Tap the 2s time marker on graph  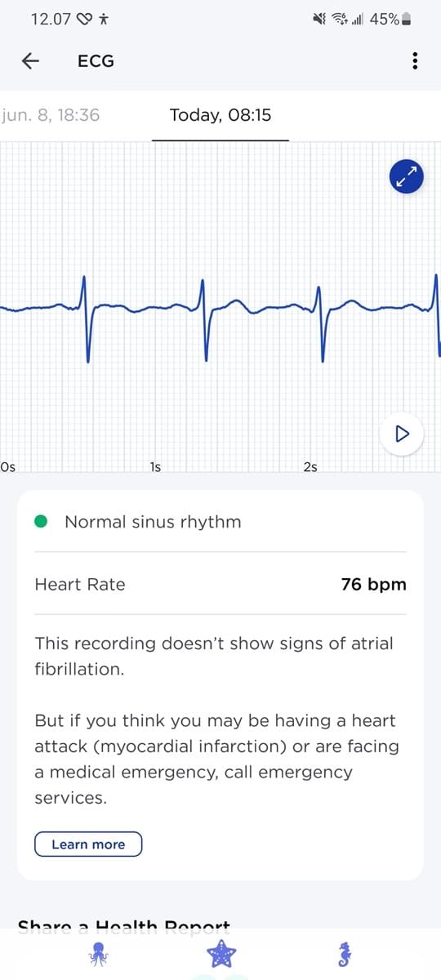pos(310,467)
